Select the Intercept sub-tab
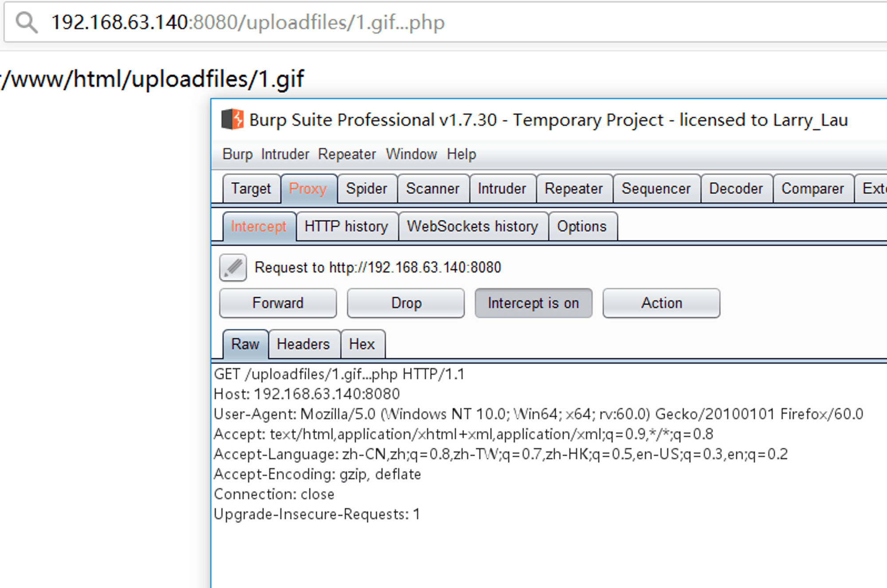The height and width of the screenshot is (588, 887). (x=259, y=227)
